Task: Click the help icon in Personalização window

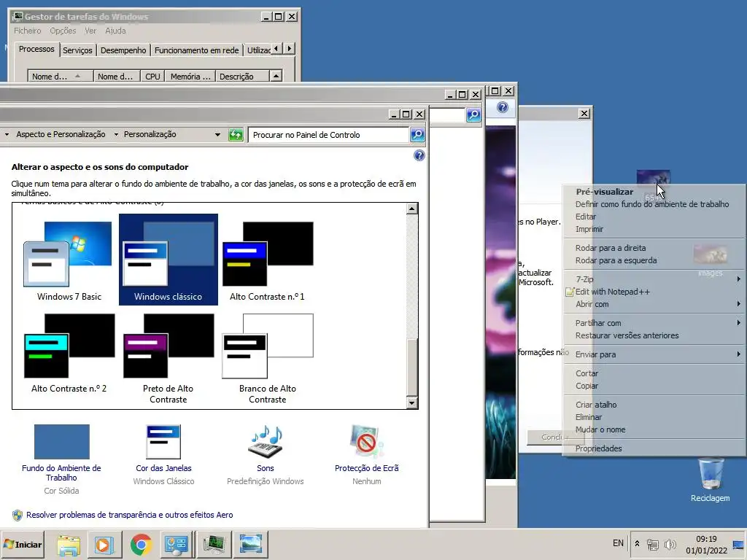Action: [x=419, y=155]
